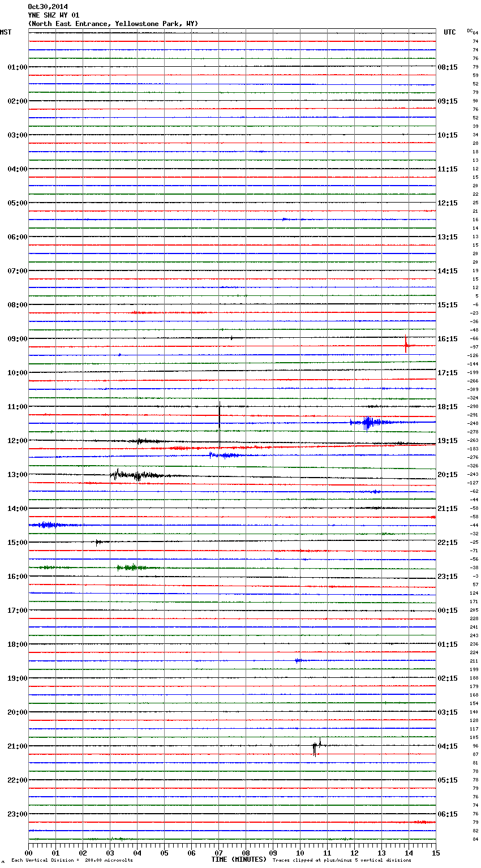Click the UTC time label '15:15'
Viewport: 481px width, 868px height.
[x=448, y=305]
